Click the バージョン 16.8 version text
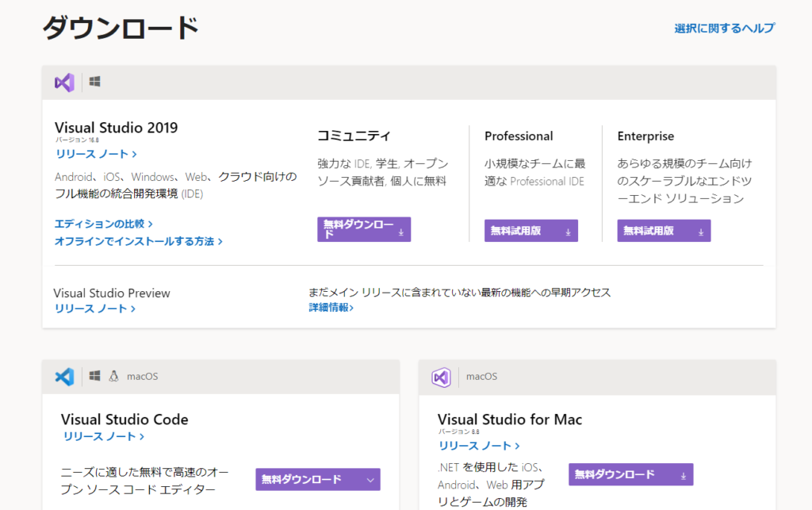This screenshot has width=812, height=510. [x=77, y=140]
